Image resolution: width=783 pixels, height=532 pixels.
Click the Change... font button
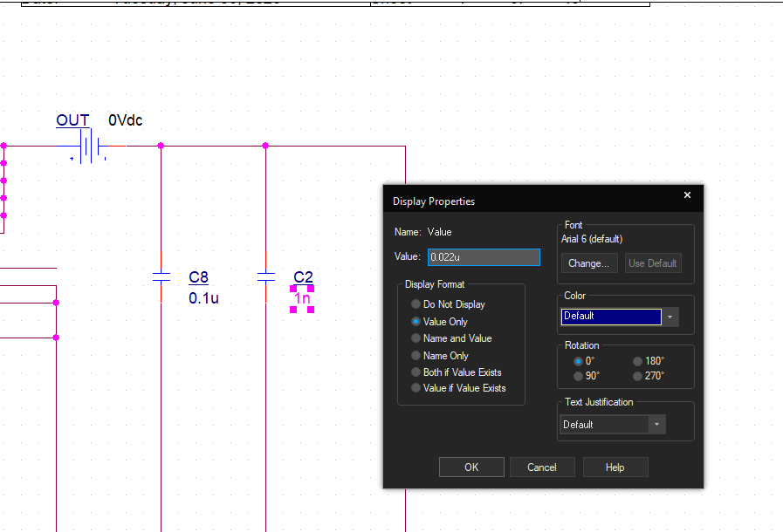(589, 263)
